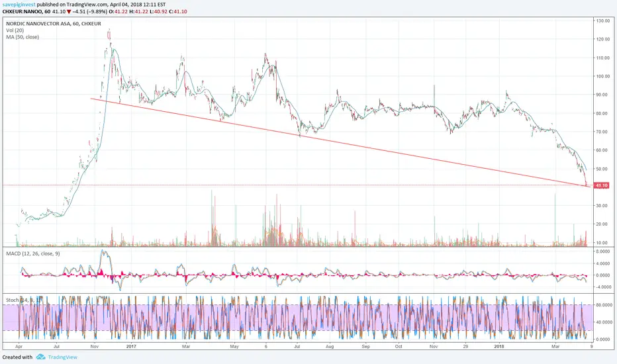617x364 pixels.
Task: Click the -4.0000 MACD axis label
Action: (x=602, y=287)
